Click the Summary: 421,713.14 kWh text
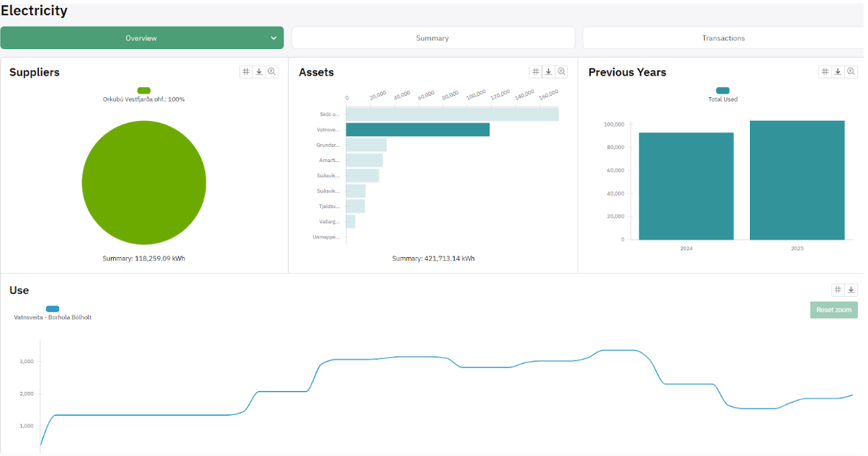Screen dimensions: 868x456 coord(433,258)
